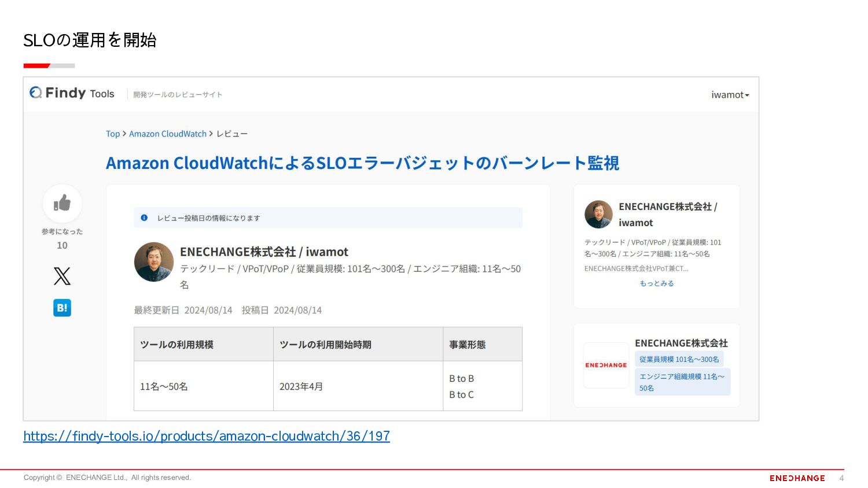Click the slide title 'SLOの運用を開始'

[x=90, y=40]
